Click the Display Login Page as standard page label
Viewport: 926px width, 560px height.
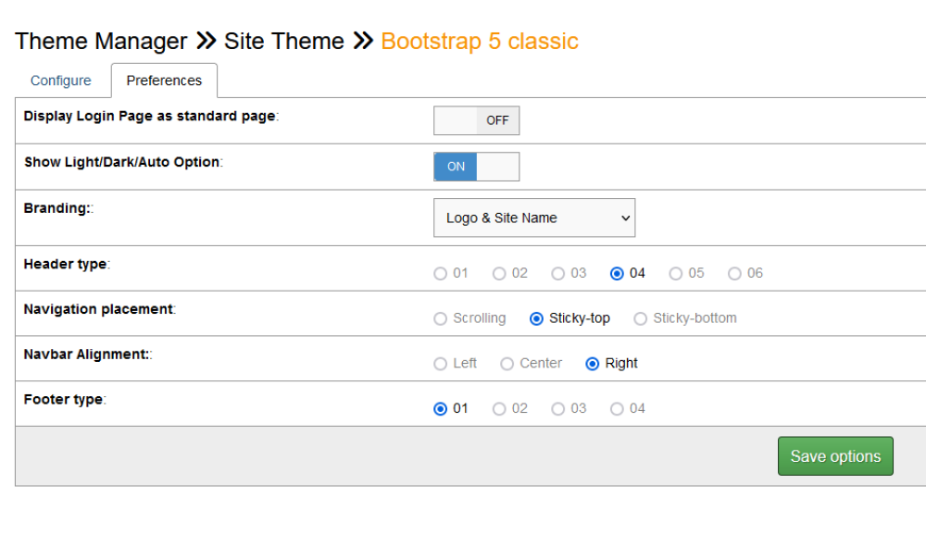(x=150, y=117)
